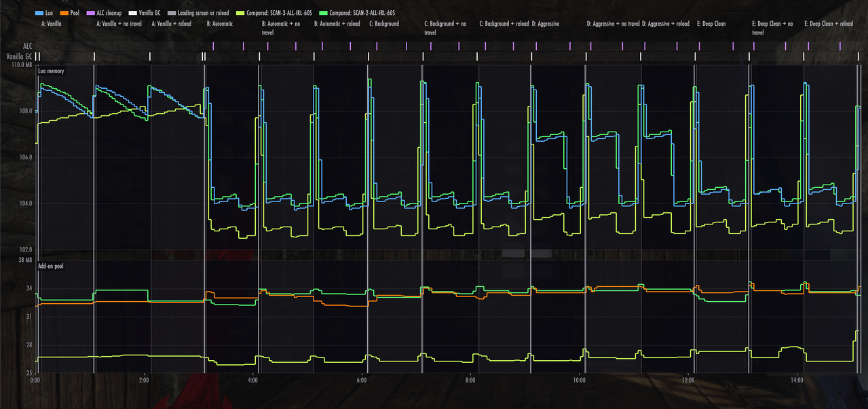Click the A: Vanilla segment label

coord(52,24)
